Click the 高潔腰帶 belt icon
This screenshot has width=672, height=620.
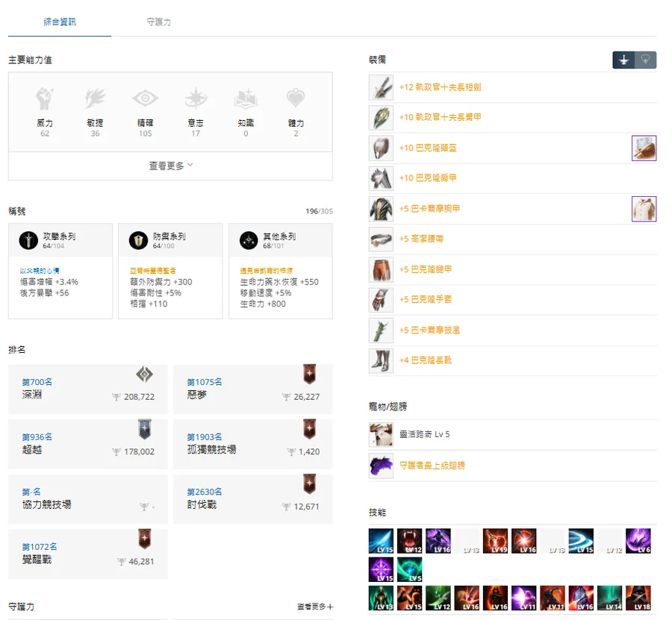(381, 239)
